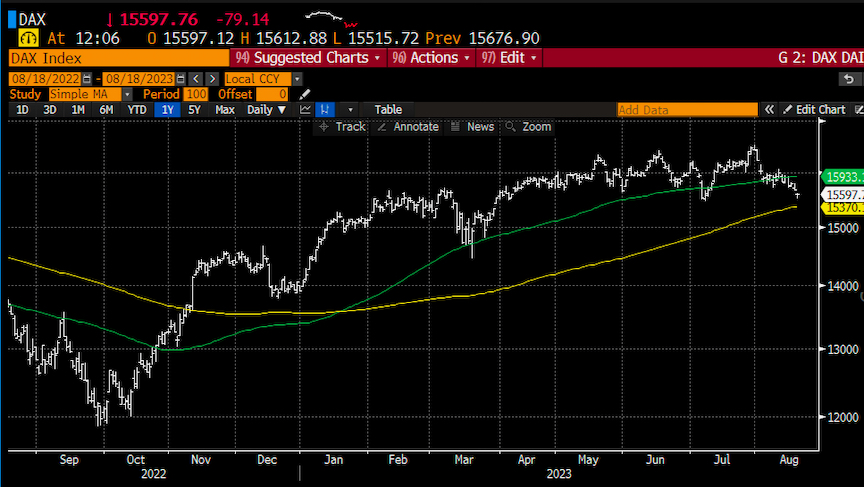Open chart type options dropdown arrow
The image size is (864, 487).
click(x=350, y=110)
